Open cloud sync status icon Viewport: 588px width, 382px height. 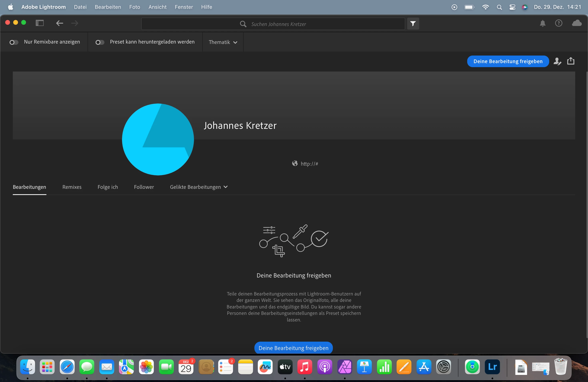coord(577,23)
